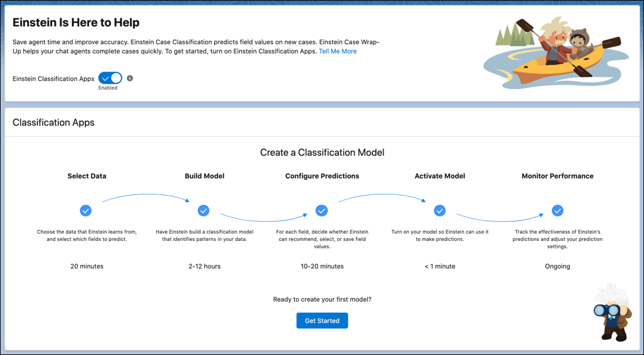Click the 'Configure Predictions' step heading
The image size is (644, 355).
point(322,175)
